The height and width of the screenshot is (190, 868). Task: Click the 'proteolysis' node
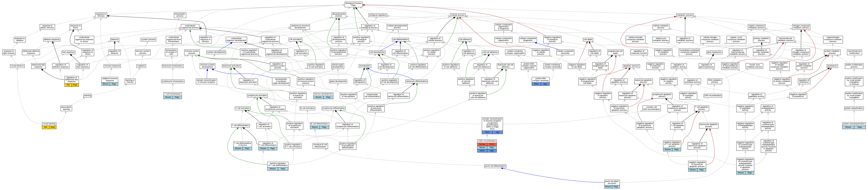[832, 66]
